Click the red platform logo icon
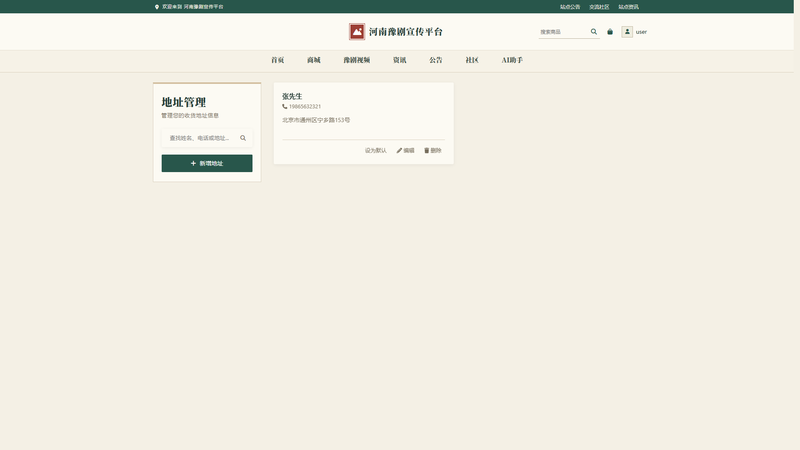The height and width of the screenshot is (450, 800). [x=357, y=32]
